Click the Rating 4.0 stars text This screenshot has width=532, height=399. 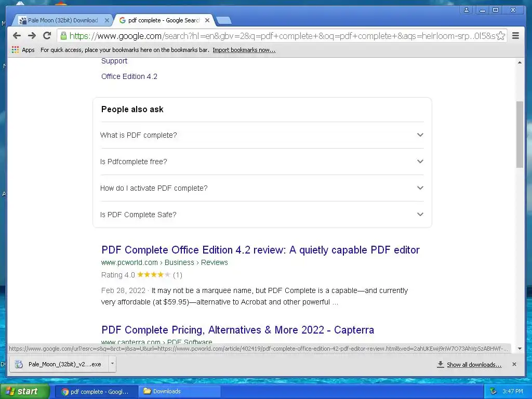click(x=141, y=275)
